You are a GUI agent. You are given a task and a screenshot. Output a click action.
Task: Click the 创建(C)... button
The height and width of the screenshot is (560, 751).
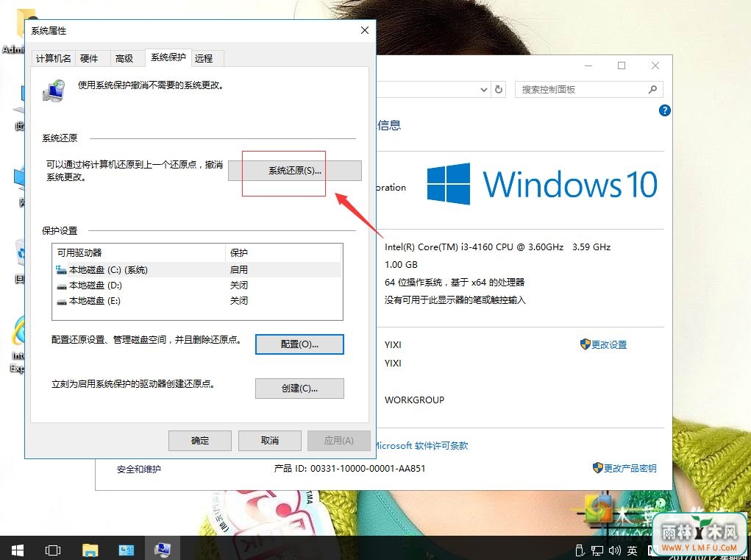click(299, 389)
